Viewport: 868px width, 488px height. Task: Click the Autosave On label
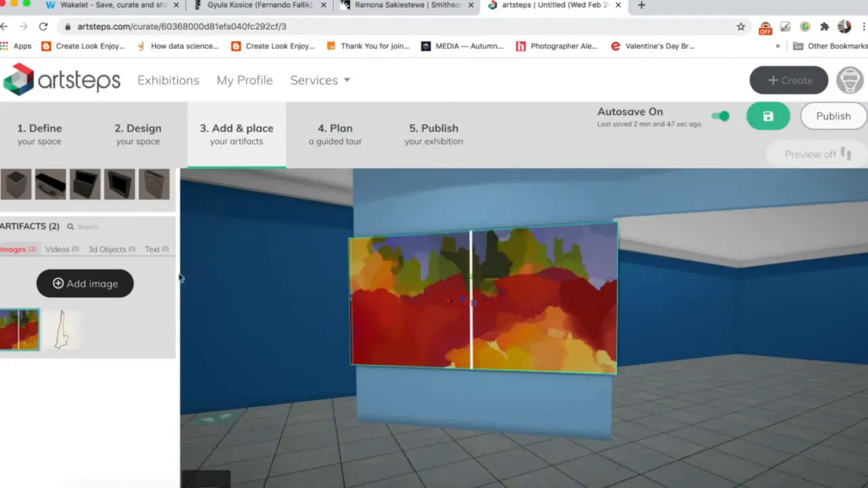[x=630, y=112]
